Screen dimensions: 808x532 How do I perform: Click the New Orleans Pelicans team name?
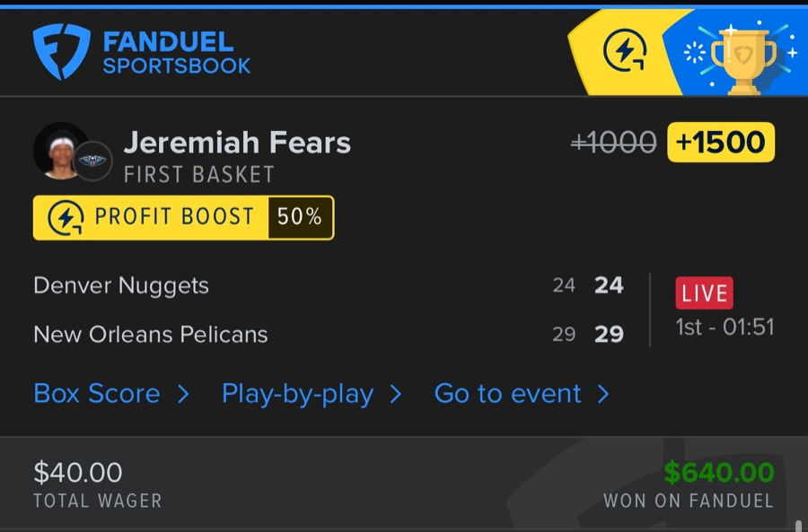coord(151,335)
